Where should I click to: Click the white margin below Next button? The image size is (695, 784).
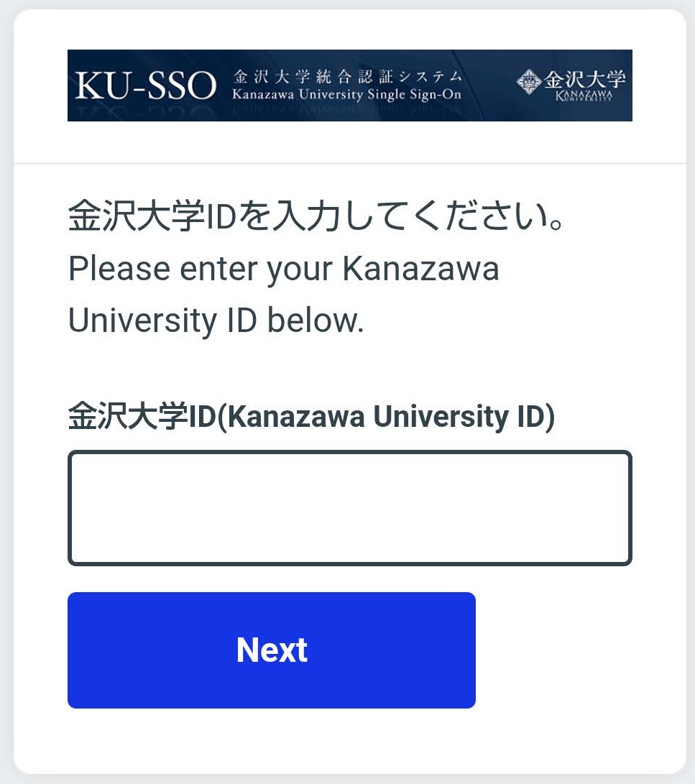click(349, 740)
